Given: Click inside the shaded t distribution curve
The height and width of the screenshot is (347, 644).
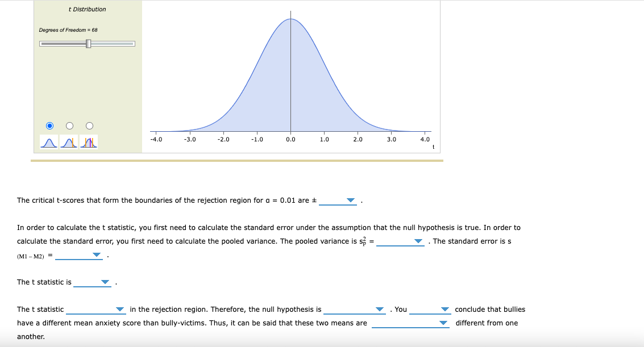Looking at the screenshot, I should (290, 80).
